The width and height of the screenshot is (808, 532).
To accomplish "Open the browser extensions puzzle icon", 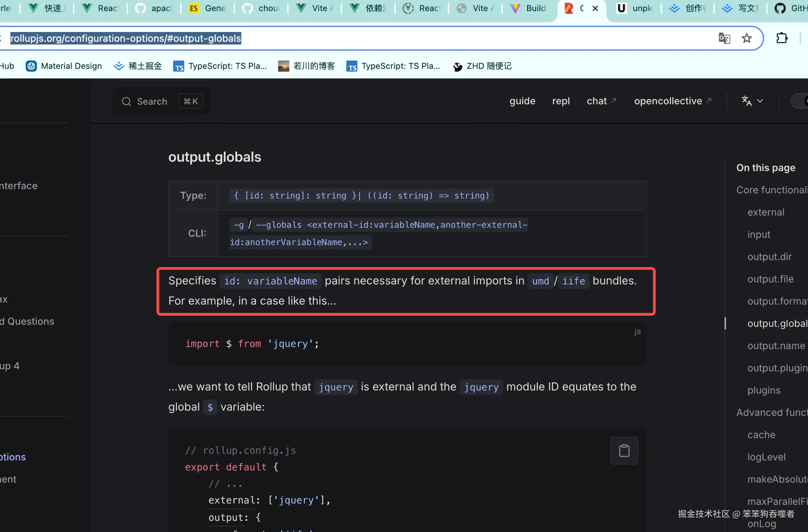I will 782,38.
